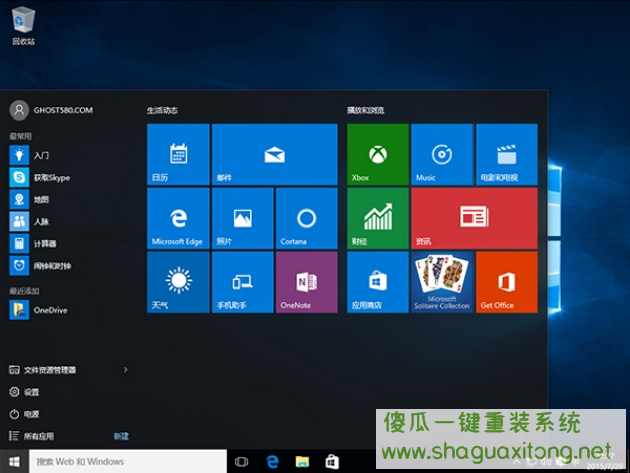The height and width of the screenshot is (473, 630).
Task: Open the Calendar tile (日历)
Action: [178, 154]
